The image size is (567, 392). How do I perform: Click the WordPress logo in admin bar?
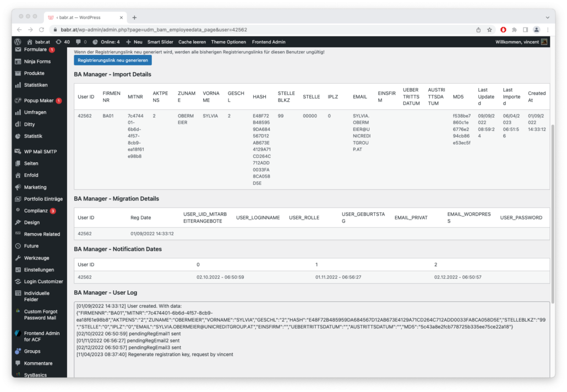point(18,42)
